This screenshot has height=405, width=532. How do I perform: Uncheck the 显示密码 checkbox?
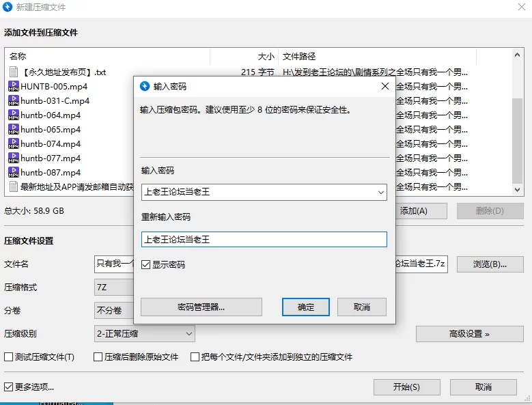tap(145, 264)
